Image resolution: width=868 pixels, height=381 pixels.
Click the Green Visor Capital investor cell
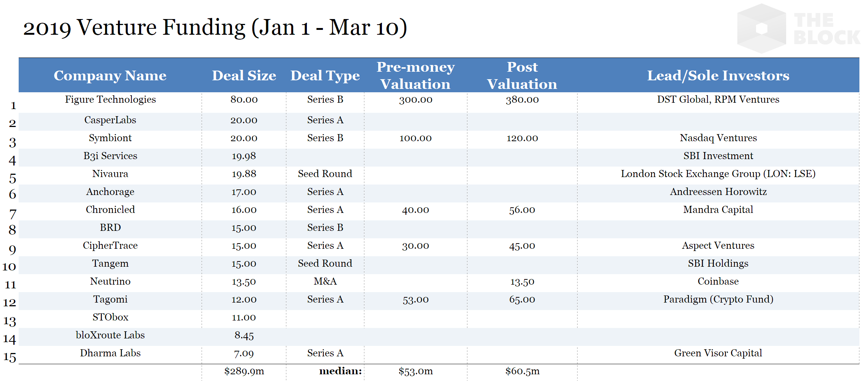[718, 353]
